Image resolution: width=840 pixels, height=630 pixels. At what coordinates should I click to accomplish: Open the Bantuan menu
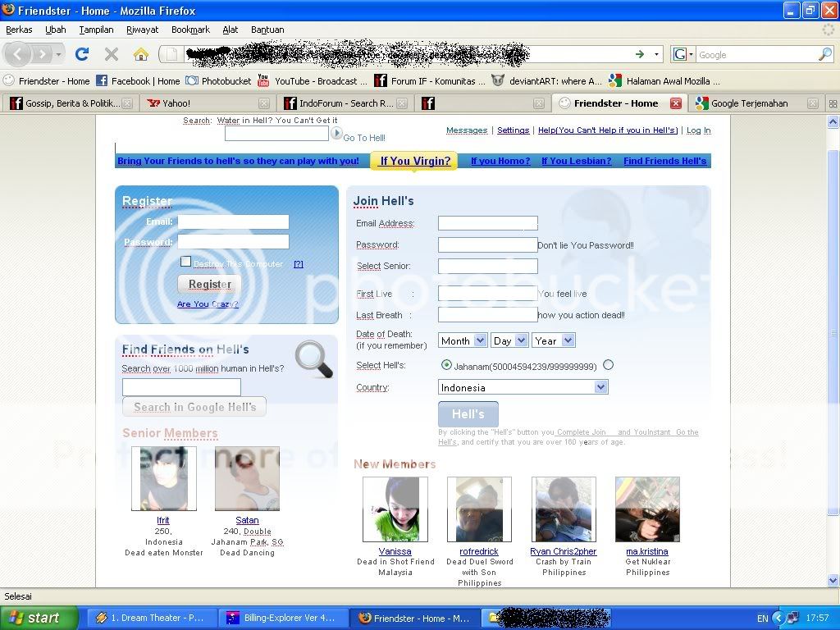coord(267,30)
